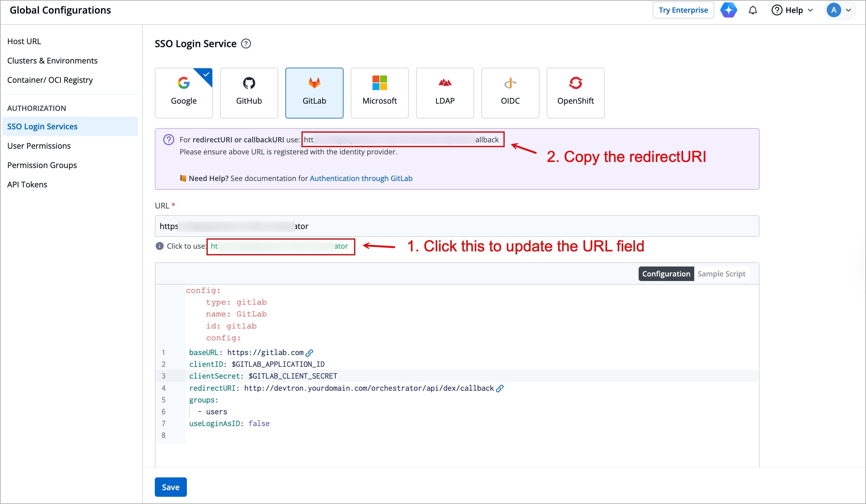Click the SSO Login Service help icon
Viewport: 866px width, 504px height.
pyautogui.click(x=246, y=44)
